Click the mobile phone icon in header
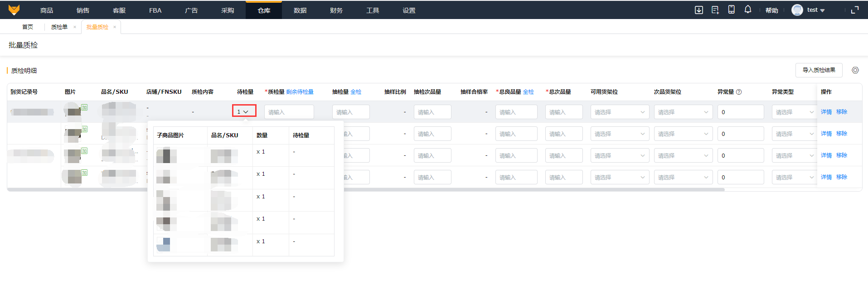The width and height of the screenshot is (868, 289). (731, 10)
